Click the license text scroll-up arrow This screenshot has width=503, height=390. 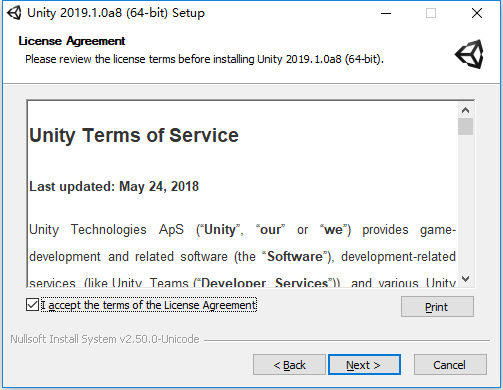465,110
